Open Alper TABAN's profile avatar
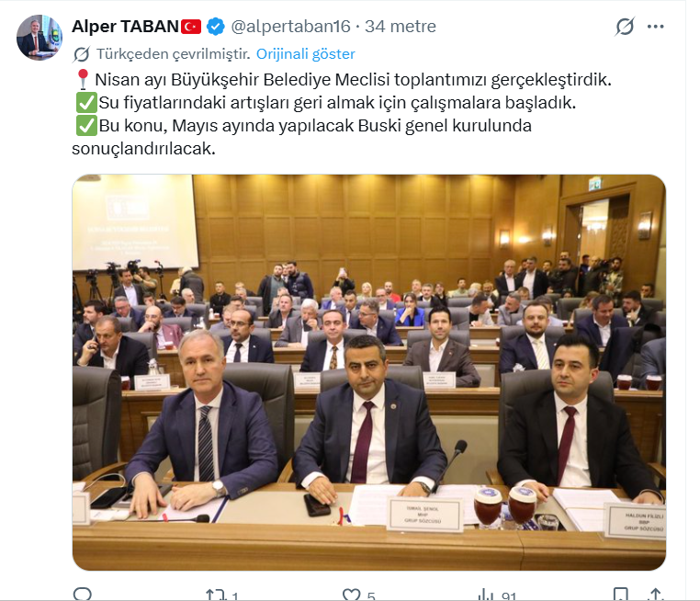Image resolution: width=700 pixels, height=601 pixels. pos(40,38)
